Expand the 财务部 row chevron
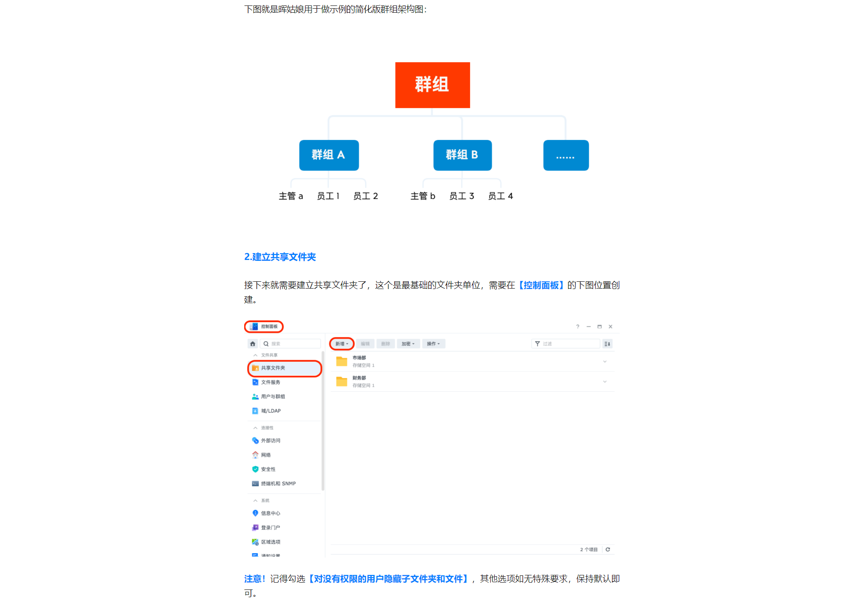The image size is (868, 604). click(605, 382)
